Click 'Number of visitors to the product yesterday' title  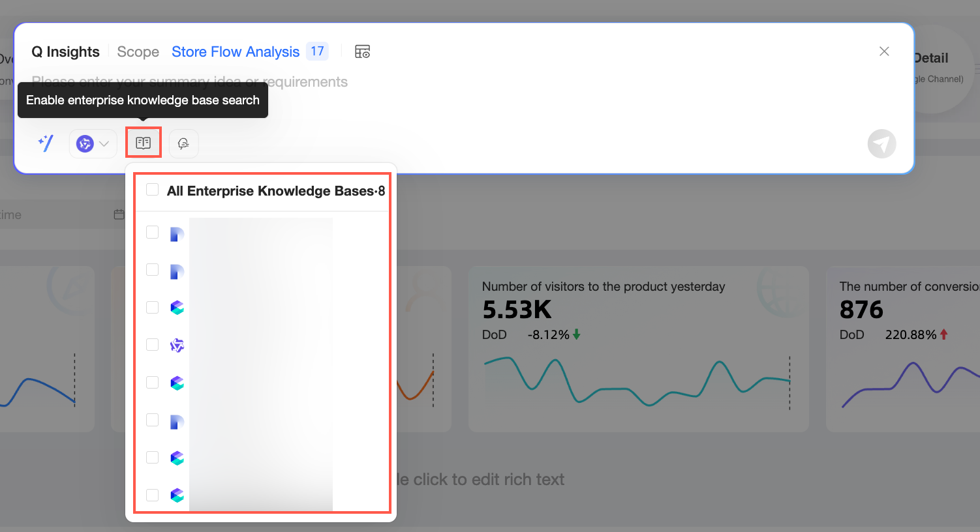[x=604, y=287]
